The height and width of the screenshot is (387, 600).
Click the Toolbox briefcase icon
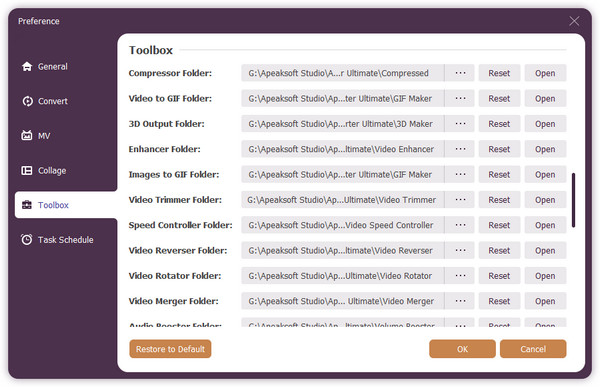pos(27,205)
